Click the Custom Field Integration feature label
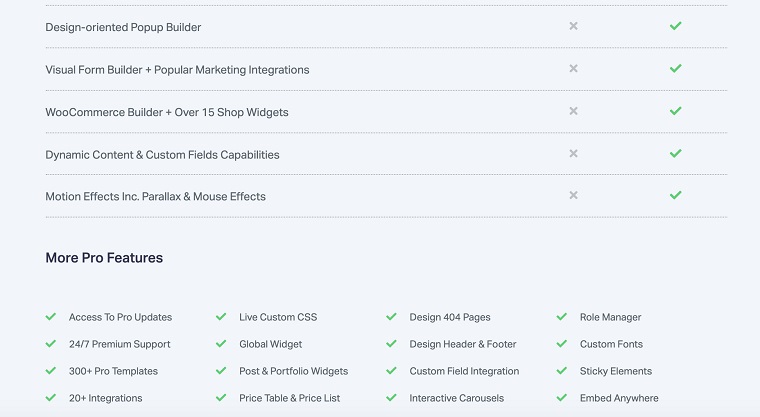Viewport: 760px width, 417px height. (x=464, y=371)
